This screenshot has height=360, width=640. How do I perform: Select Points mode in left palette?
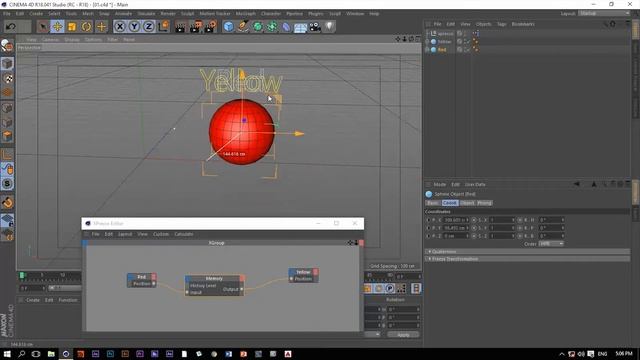click(x=7, y=108)
